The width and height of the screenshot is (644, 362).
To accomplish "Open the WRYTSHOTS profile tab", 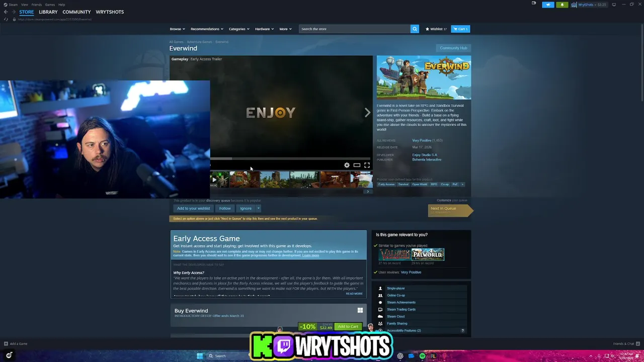I will [x=110, y=12].
